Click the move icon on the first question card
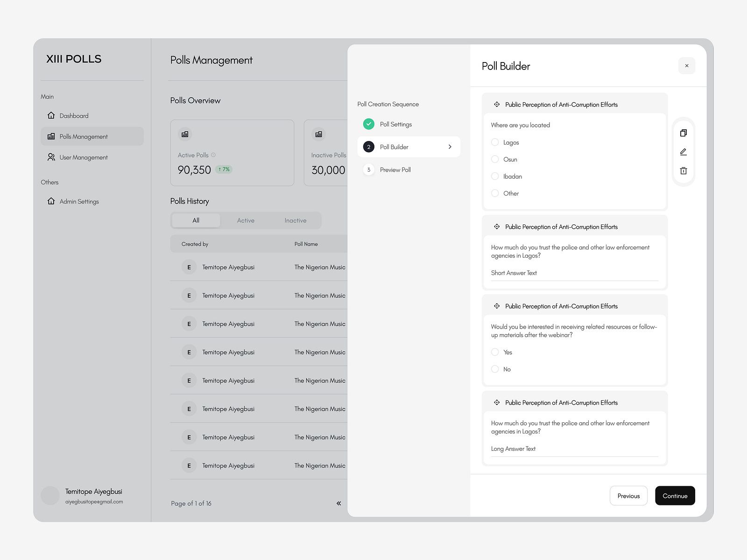 click(x=497, y=104)
